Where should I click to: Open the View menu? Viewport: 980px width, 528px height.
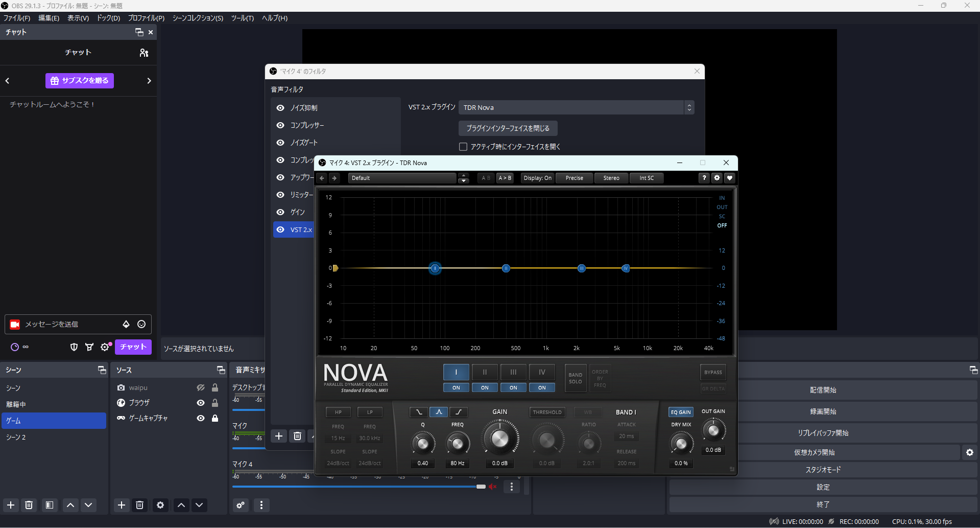(78, 18)
